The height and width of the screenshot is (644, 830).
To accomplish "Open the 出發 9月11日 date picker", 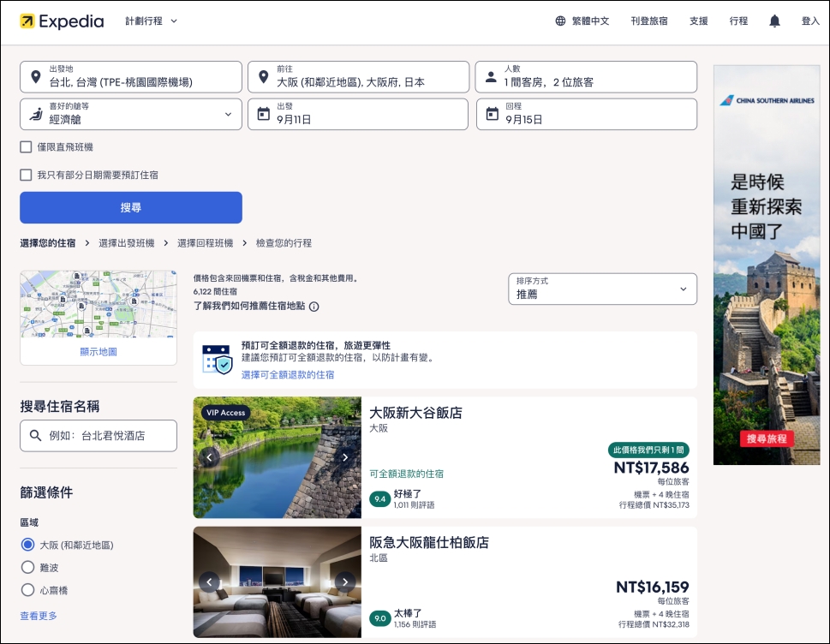I will (x=358, y=114).
